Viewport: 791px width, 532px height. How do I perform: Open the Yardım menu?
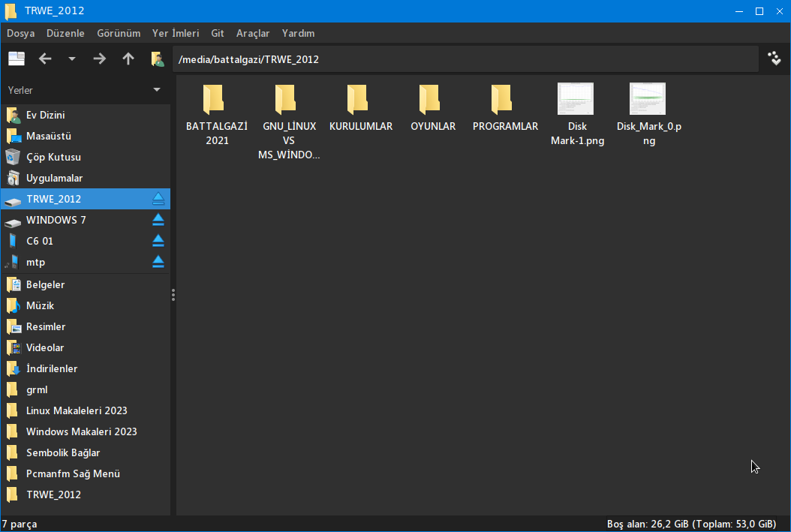(x=298, y=33)
